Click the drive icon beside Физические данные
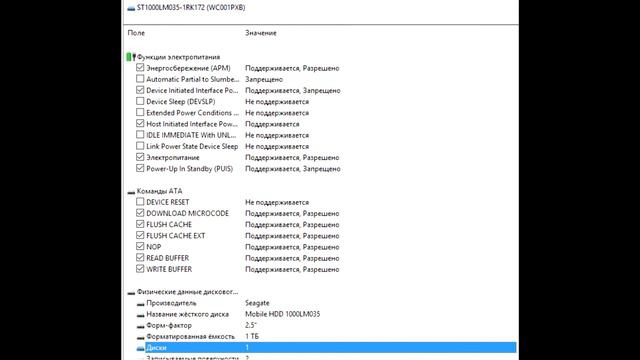The width and height of the screenshot is (640, 360). (x=131, y=292)
